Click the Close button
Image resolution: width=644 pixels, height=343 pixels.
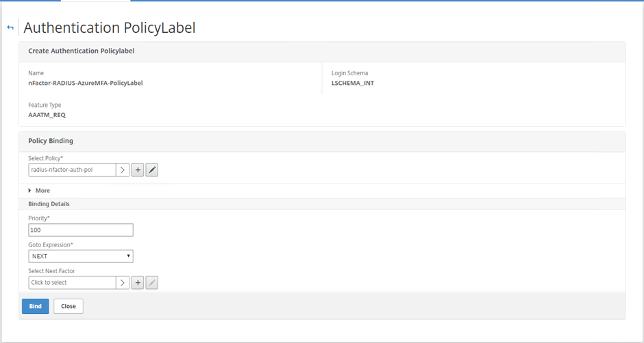tap(69, 306)
